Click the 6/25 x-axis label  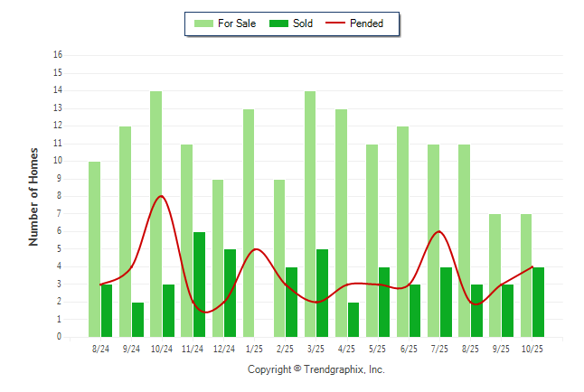[409, 348]
